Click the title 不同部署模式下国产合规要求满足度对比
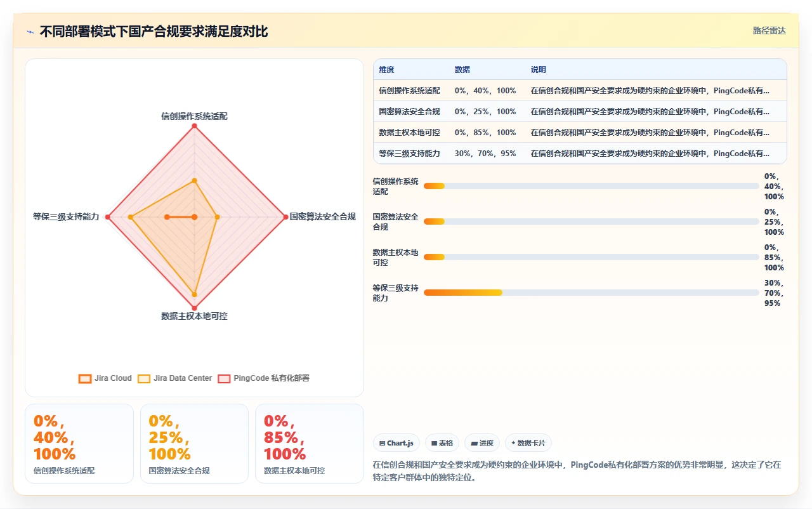This screenshot has height=509, width=812. 154,31
